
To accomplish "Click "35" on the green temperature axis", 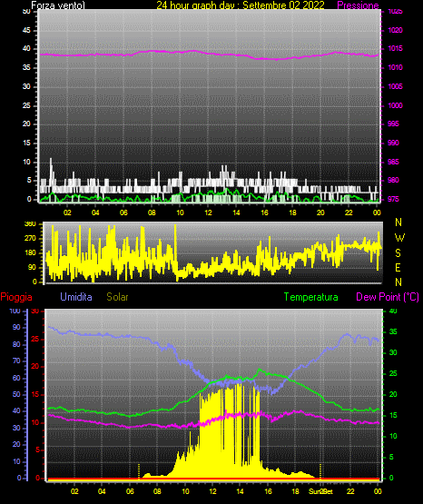I will [x=393, y=331].
